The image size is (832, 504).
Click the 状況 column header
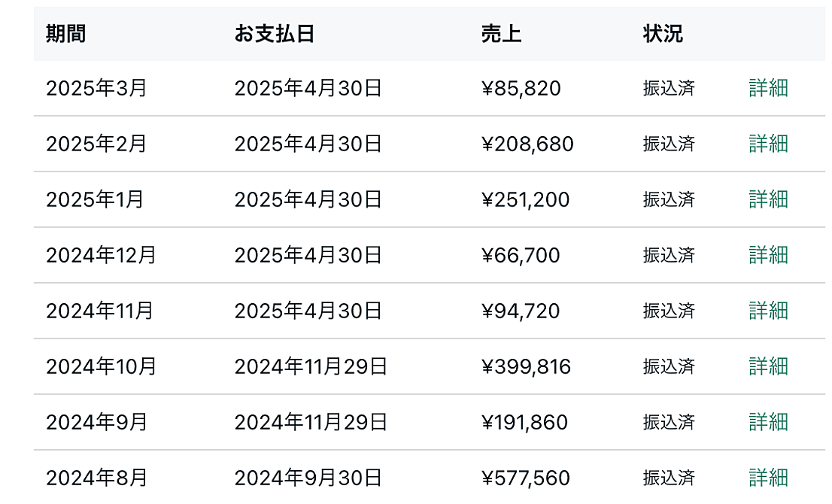(663, 34)
